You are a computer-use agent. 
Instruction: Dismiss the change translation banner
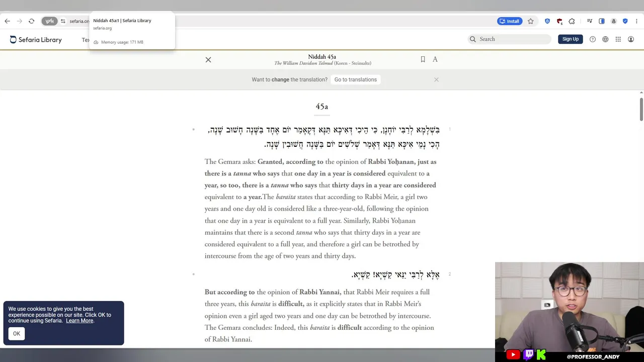tap(436, 79)
